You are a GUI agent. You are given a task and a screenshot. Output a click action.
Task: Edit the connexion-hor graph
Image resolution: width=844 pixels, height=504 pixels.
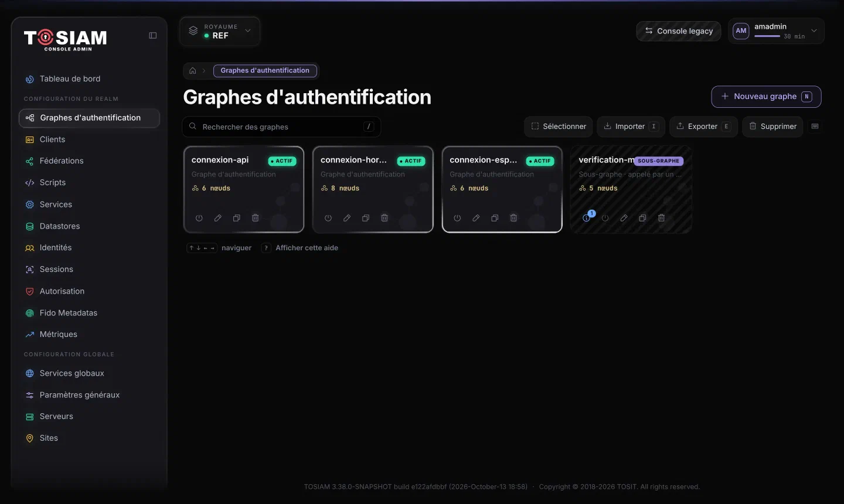[347, 218]
